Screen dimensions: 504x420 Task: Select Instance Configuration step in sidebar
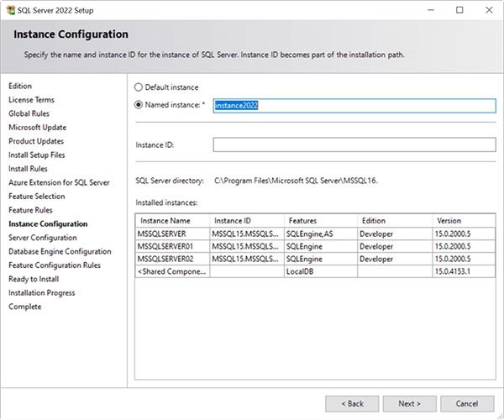click(x=48, y=224)
